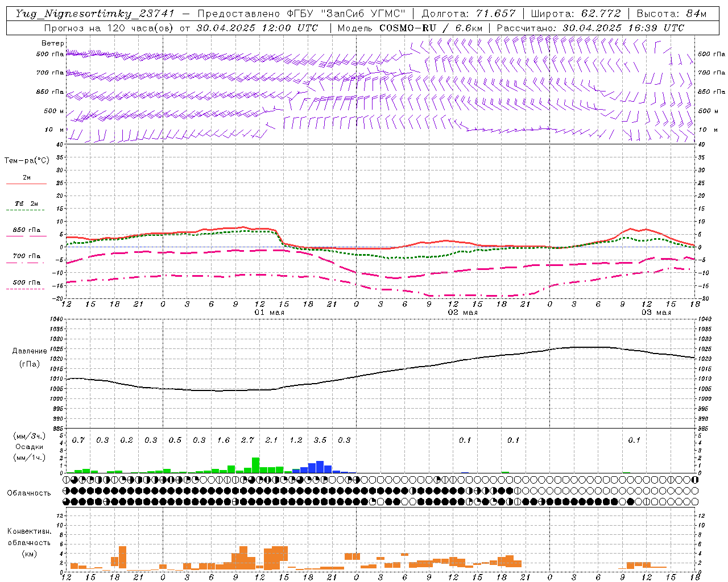Click the precipitation value 1.2

click(x=296, y=440)
